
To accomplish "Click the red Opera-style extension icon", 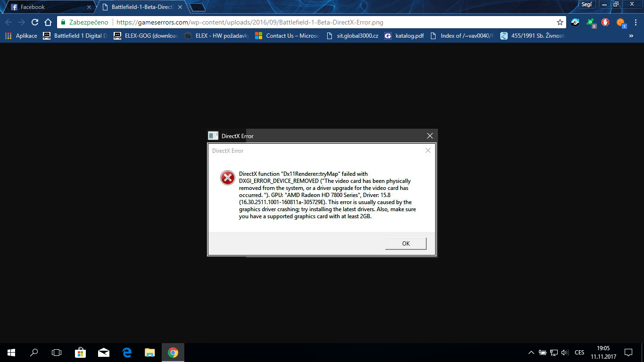I will (x=605, y=22).
